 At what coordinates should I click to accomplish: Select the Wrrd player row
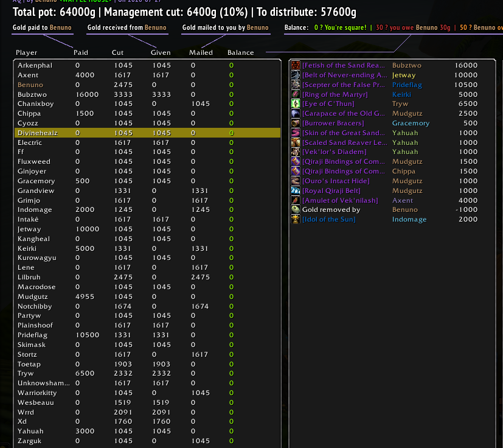pos(148,412)
